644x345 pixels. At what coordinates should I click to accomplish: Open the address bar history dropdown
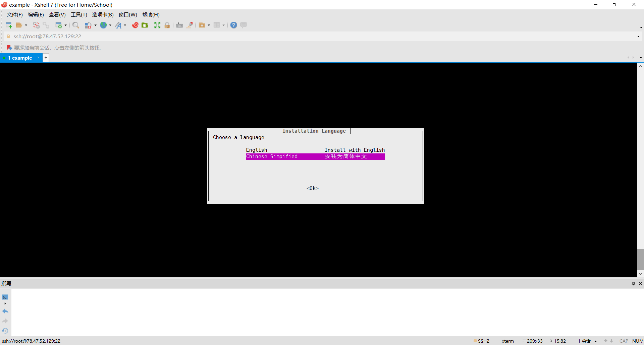[x=638, y=36]
